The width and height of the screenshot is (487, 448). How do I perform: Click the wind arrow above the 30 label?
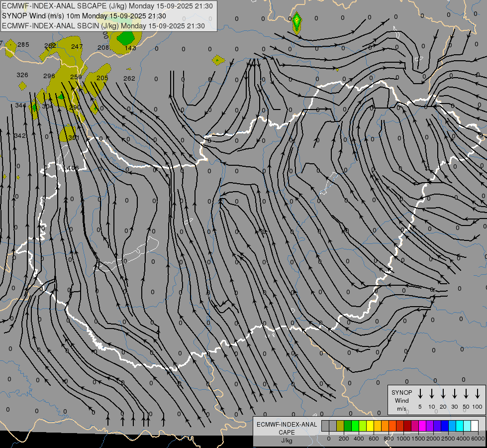tap(454, 394)
